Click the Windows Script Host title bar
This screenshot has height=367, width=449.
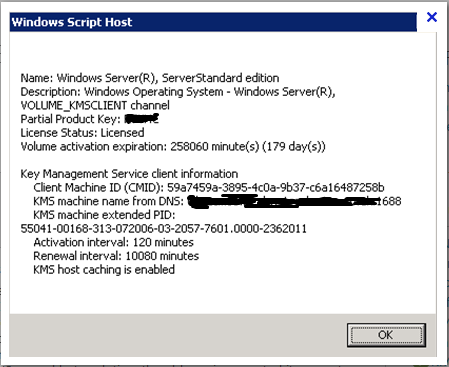(213, 22)
